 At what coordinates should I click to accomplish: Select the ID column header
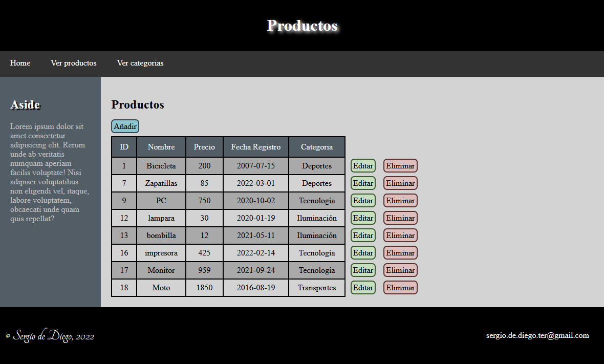point(124,147)
